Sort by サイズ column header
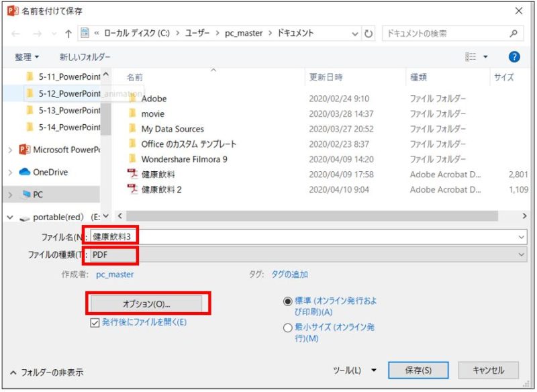This screenshot has width=537, height=392. click(x=504, y=77)
